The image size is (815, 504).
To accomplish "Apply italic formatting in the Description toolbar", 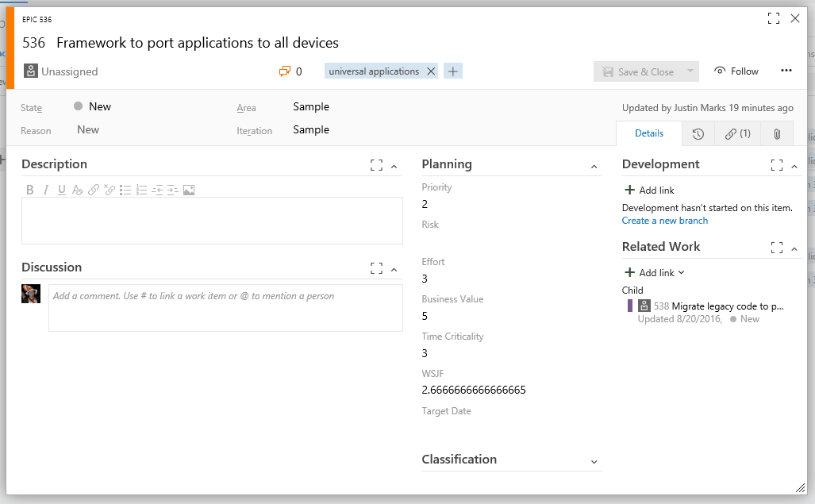I will coord(46,189).
